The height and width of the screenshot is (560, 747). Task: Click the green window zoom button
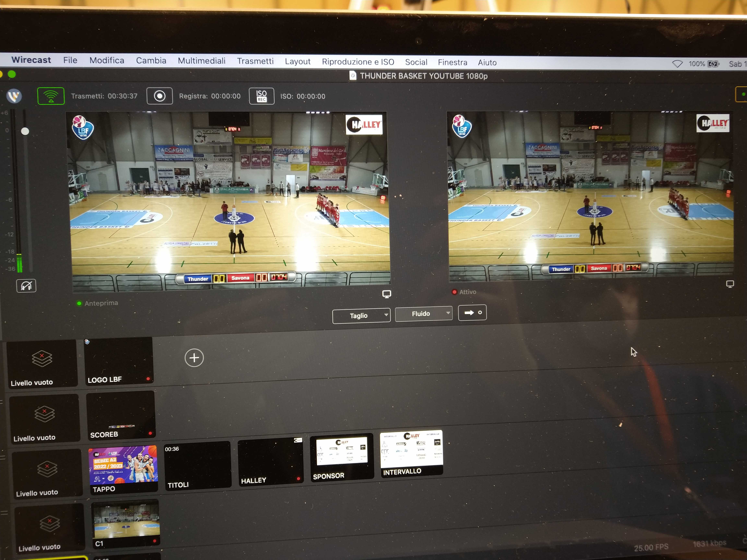(12, 74)
